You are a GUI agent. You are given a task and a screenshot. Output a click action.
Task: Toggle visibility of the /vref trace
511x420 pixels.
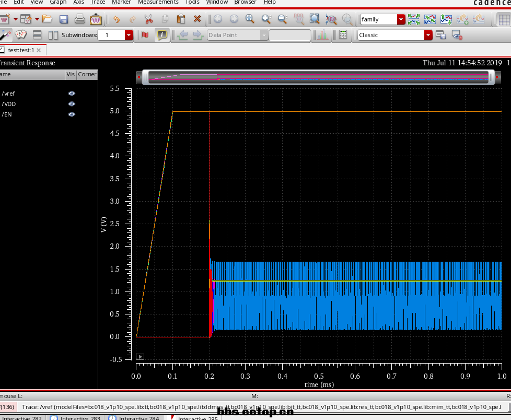pyautogui.click(x=72, y=94)
